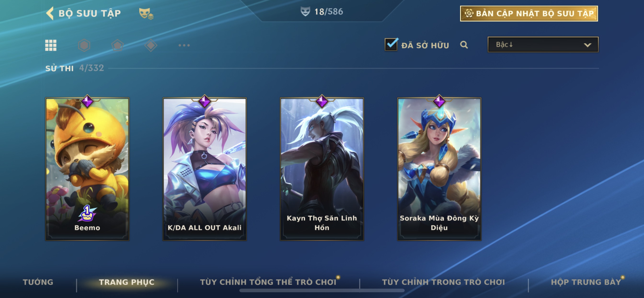Screen dimensions: 644x298
Task: Go to Hộp Trưng Bày tab
Action: tap(586, 282)
